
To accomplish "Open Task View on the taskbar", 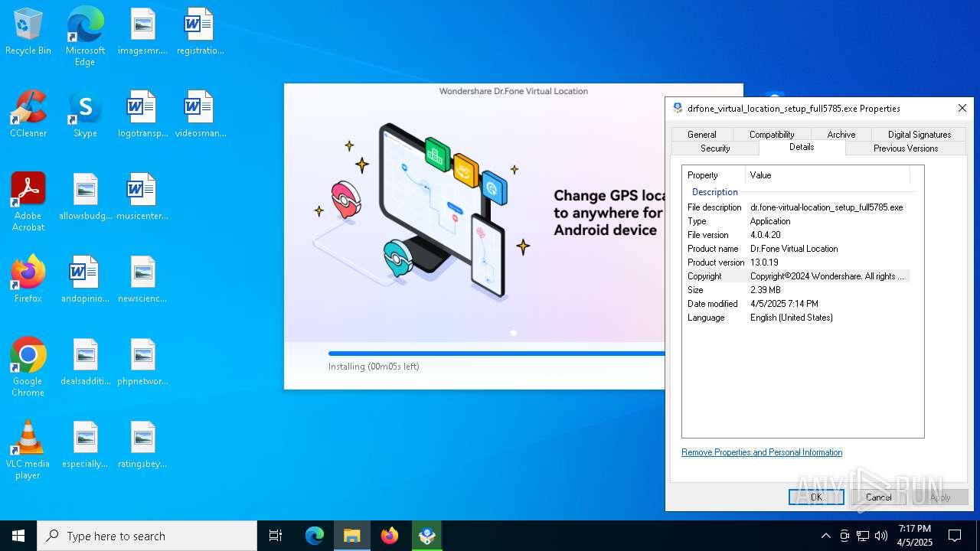I will pos(276,536).
